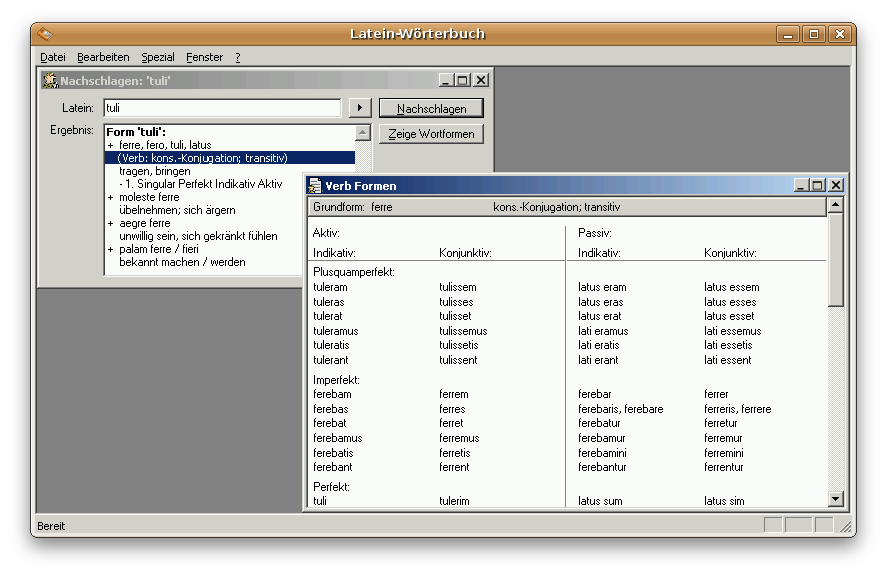
Task: Minimize the Verb Formen window
Action: tap(801, 185)
